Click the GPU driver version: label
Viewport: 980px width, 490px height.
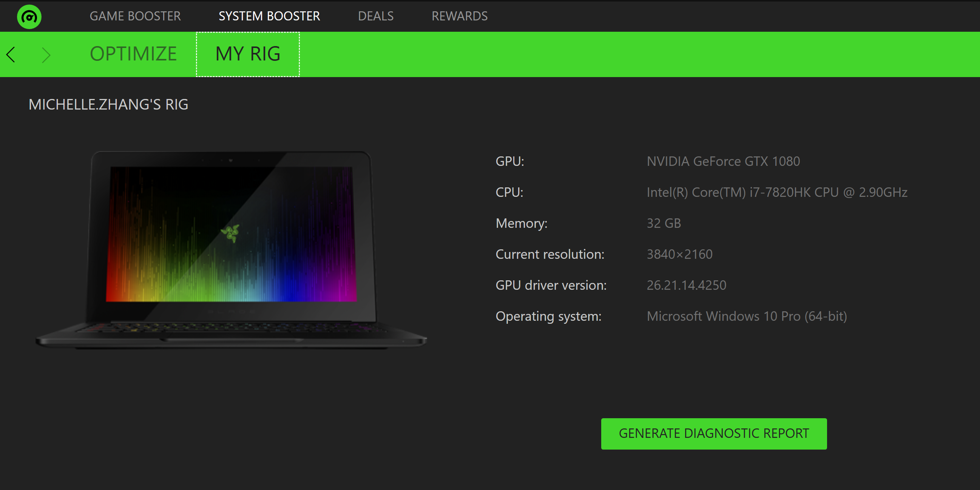click(x=551, y=285)
